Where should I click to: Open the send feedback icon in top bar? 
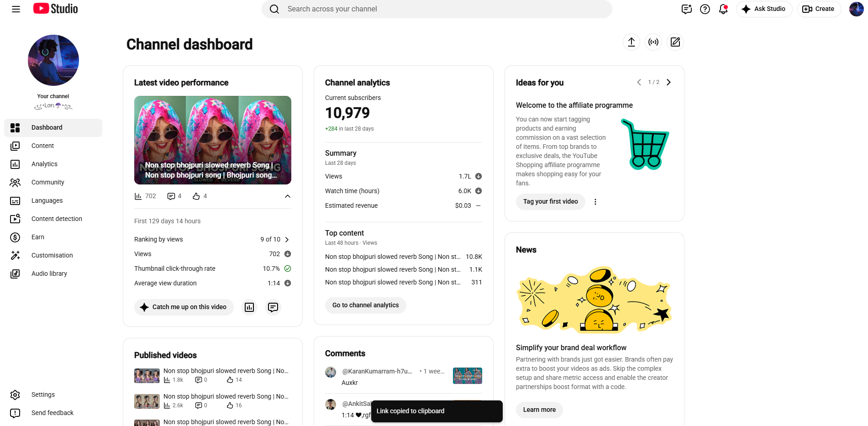(687, 9)
